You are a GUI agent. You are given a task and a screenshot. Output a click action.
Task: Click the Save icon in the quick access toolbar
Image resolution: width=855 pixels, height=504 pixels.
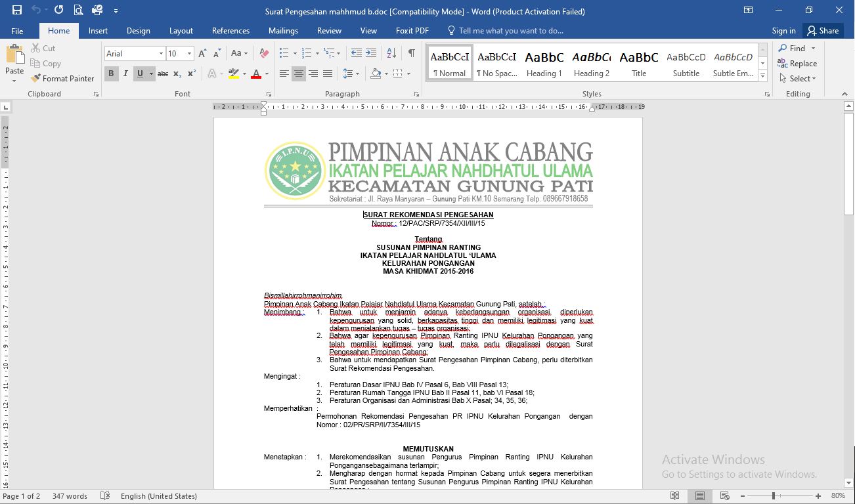coord(17,10)
